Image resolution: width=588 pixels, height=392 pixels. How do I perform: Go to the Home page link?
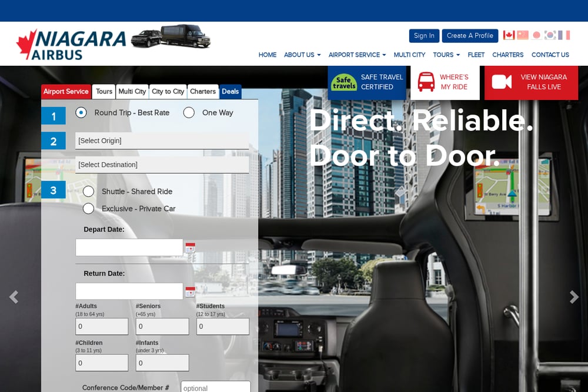click(268, 55)
